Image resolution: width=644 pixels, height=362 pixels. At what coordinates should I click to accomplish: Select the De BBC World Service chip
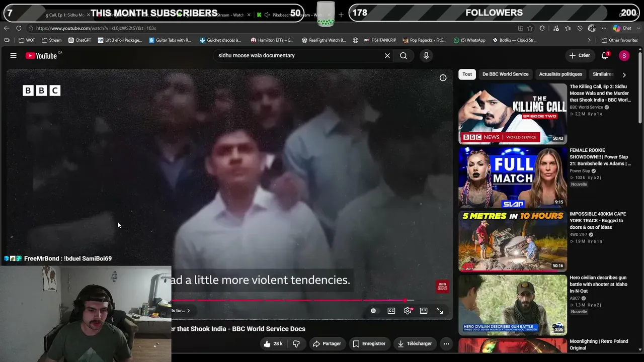coord(506,74)
